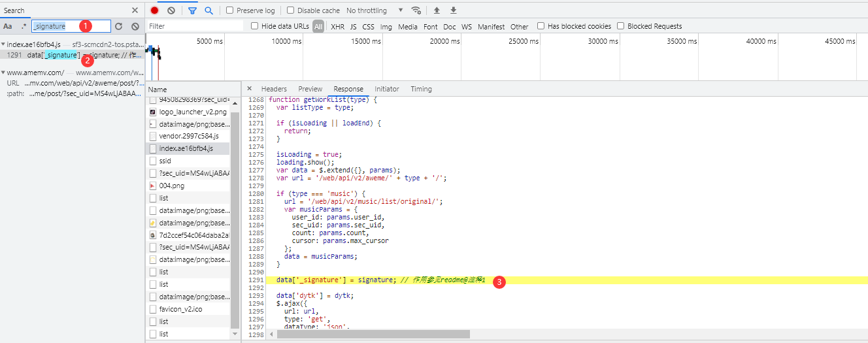Image resolution: width=868 pixels, height=343 pixels.
Task: Import HAR file with upload arrow
Action: point(437,10)
